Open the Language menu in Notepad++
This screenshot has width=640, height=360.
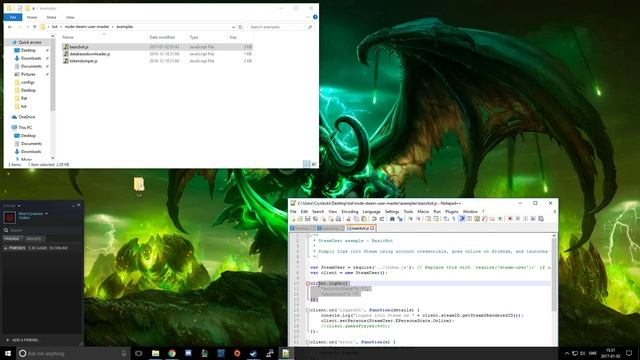tap(371, 211)
